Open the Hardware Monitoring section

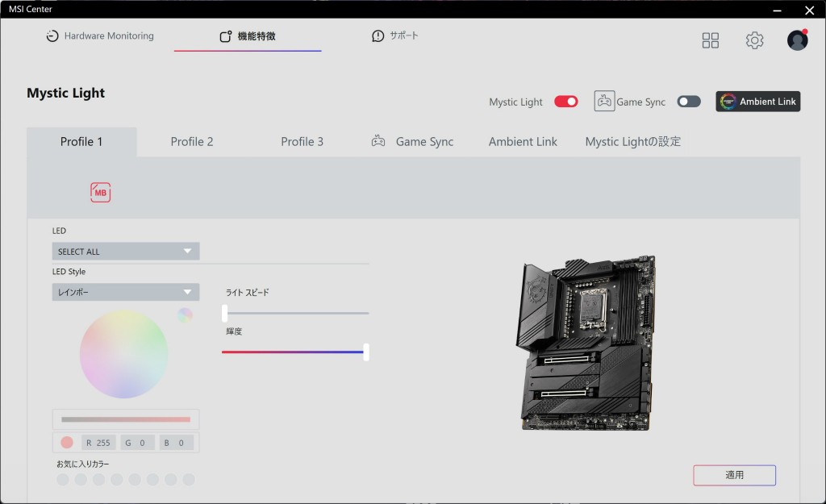[99, 36]
